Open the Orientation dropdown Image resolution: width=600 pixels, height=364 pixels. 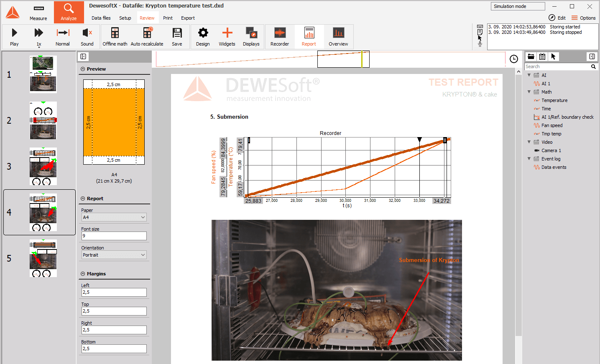114,255
